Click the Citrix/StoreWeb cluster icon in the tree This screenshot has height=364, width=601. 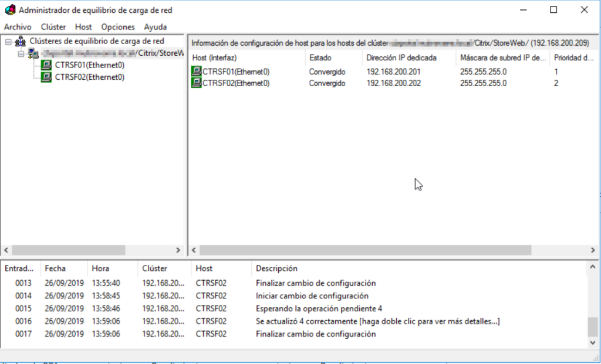coord(34,52)
